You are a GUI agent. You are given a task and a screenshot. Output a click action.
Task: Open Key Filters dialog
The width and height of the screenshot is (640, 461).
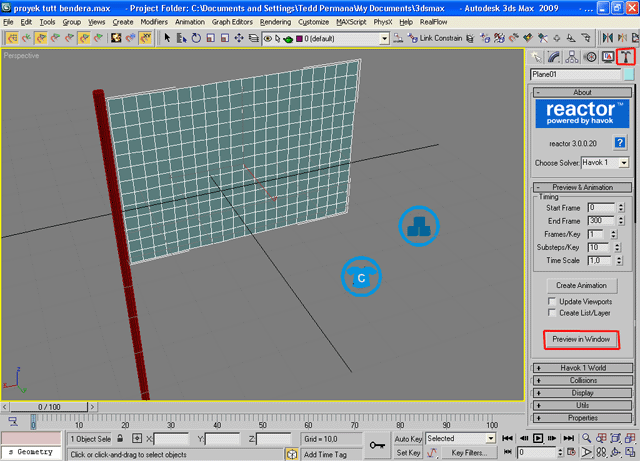pyautogui.click(x=469, y=453)
